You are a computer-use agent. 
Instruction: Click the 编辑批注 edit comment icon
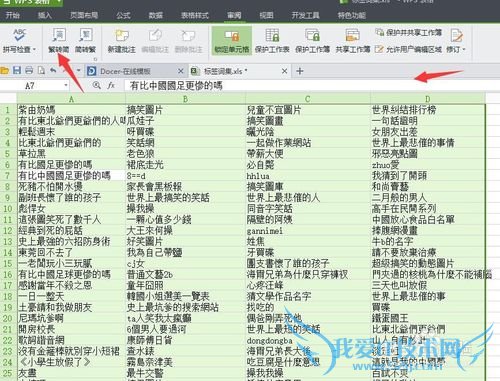click(x=155, y=36)
